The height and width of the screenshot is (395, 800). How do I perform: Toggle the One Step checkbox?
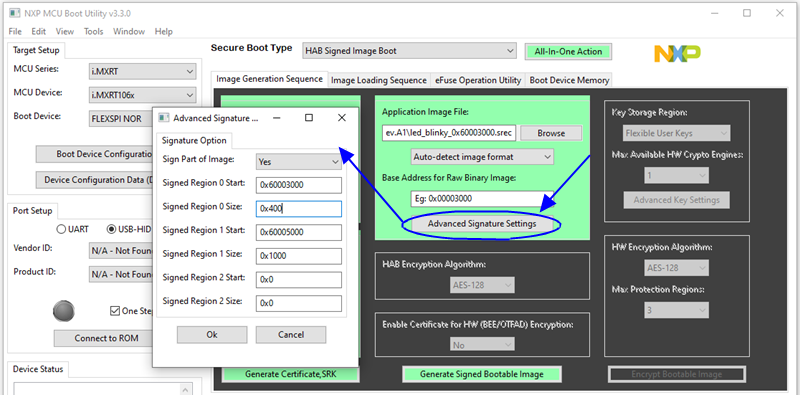pyautogui.click(x=115, y=311)
